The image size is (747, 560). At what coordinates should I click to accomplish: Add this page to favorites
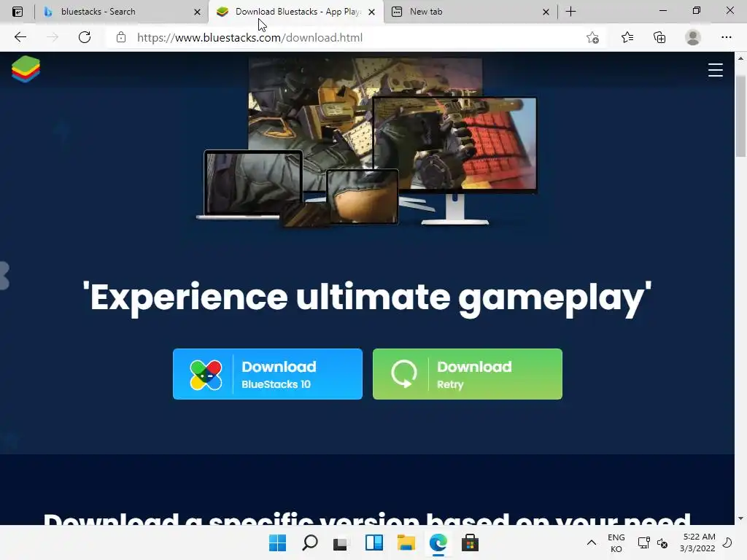(592, 37)
